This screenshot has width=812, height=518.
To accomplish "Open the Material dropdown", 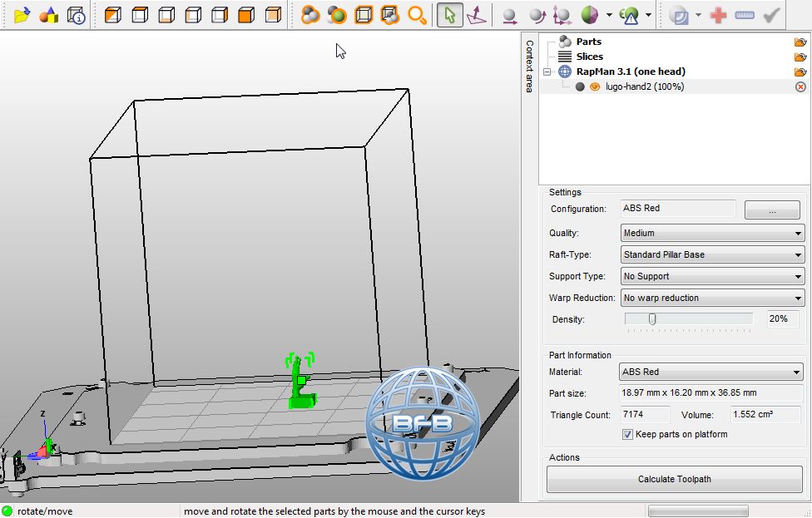I will point(710,372).
